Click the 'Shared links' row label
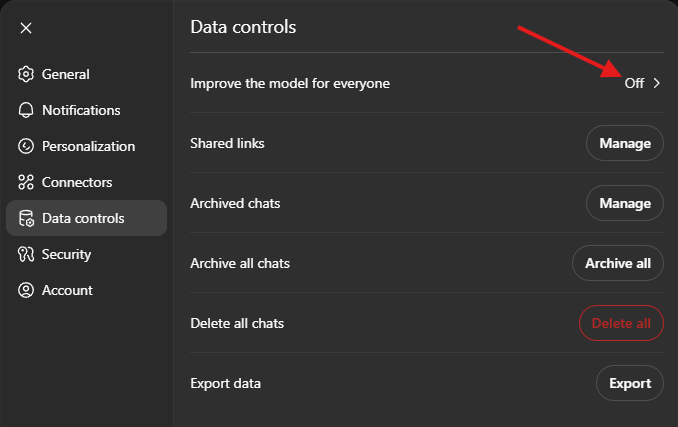 point(227,143)
